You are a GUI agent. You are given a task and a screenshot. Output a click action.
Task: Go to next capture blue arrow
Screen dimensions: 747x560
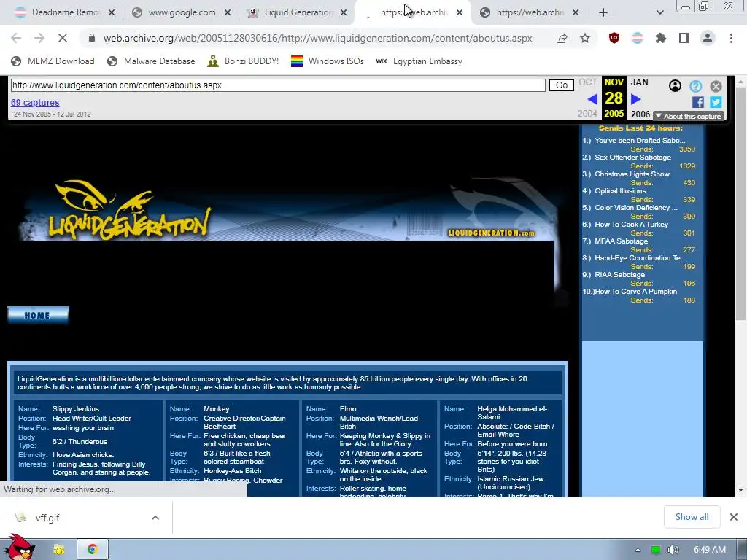pos(635,99)
